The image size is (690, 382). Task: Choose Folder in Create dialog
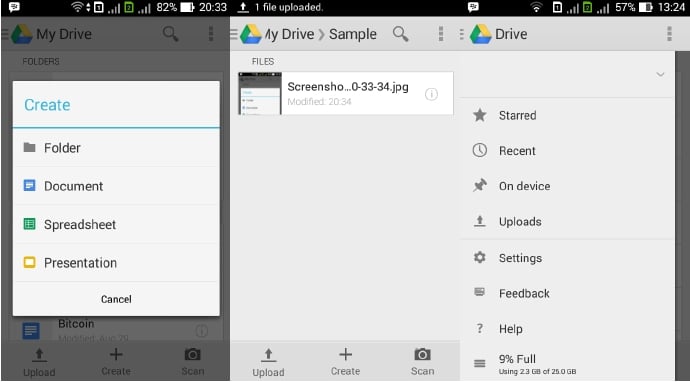[x=116, y=148]
